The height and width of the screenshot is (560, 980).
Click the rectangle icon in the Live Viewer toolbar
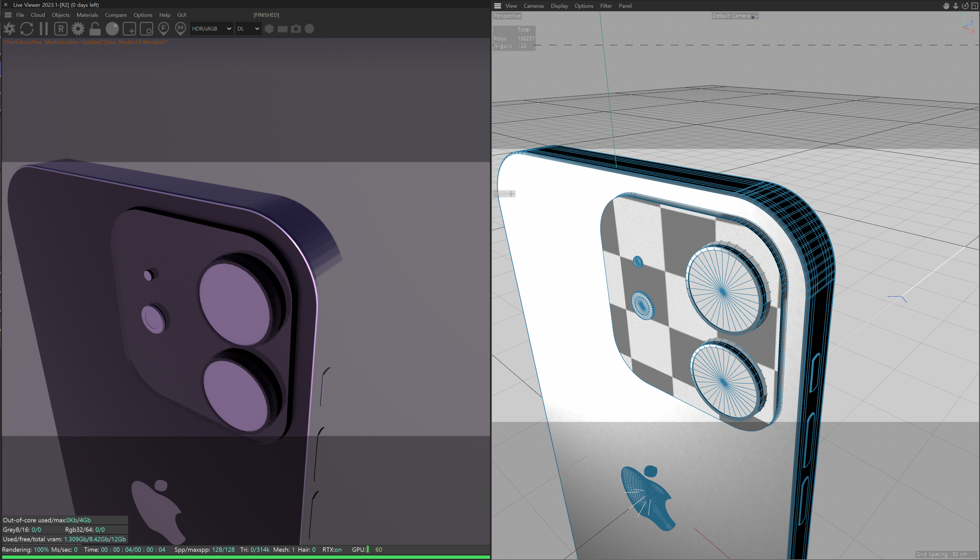(283, 29)
